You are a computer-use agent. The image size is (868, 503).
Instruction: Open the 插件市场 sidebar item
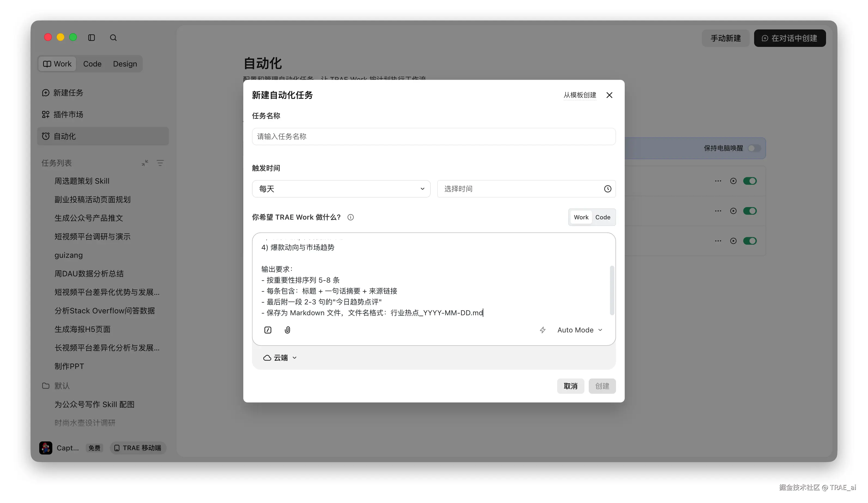[103, 114]
